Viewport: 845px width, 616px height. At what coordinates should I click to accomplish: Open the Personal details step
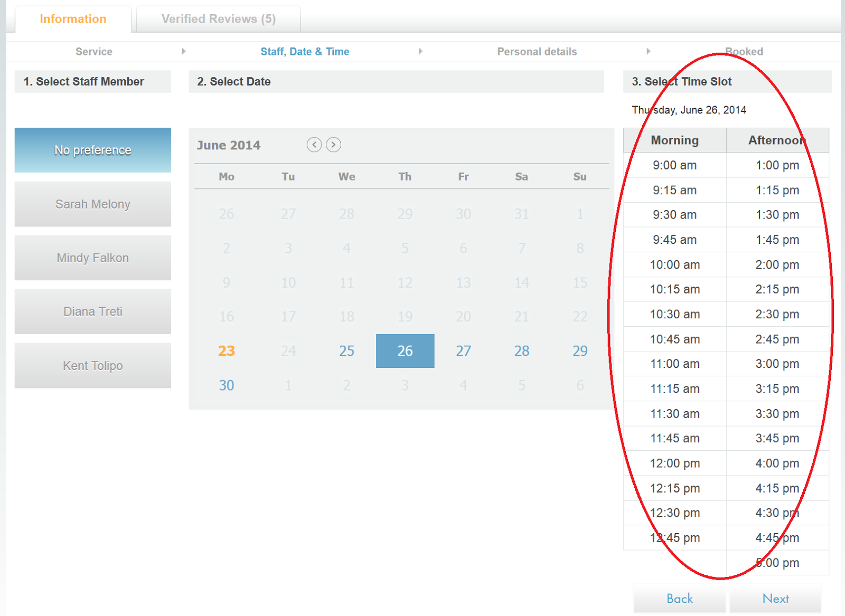tap(537, 51)
